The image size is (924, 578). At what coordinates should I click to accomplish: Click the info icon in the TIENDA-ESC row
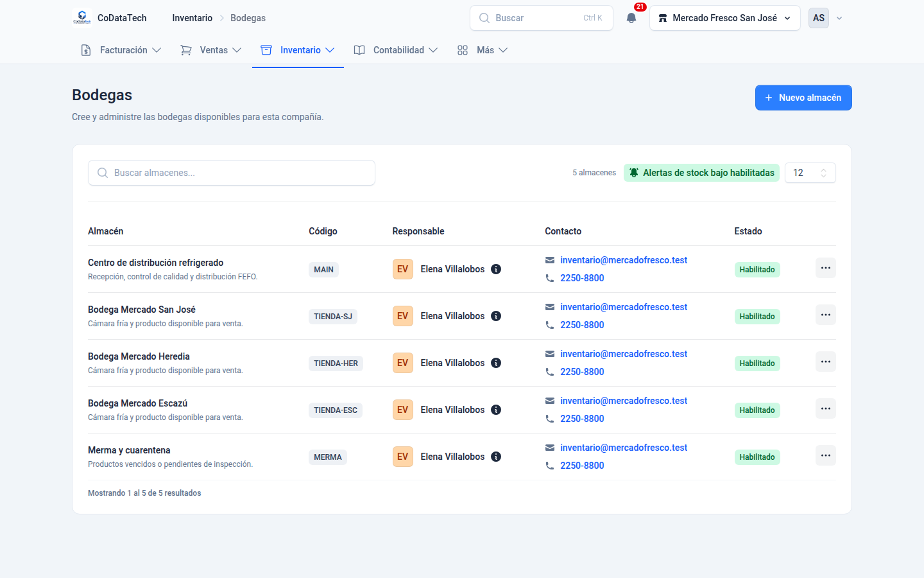point(496,410)
